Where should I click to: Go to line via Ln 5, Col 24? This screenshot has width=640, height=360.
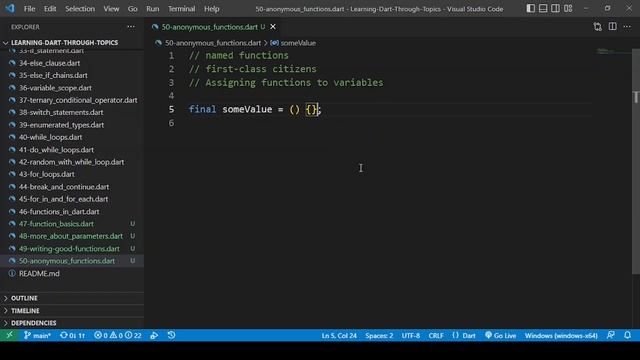click(339, 336)
